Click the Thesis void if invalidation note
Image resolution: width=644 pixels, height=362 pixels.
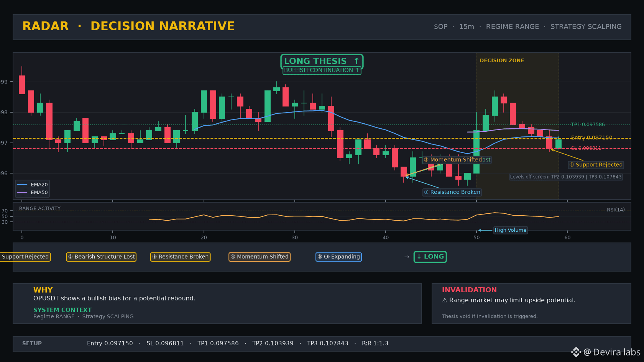(490, 316)
